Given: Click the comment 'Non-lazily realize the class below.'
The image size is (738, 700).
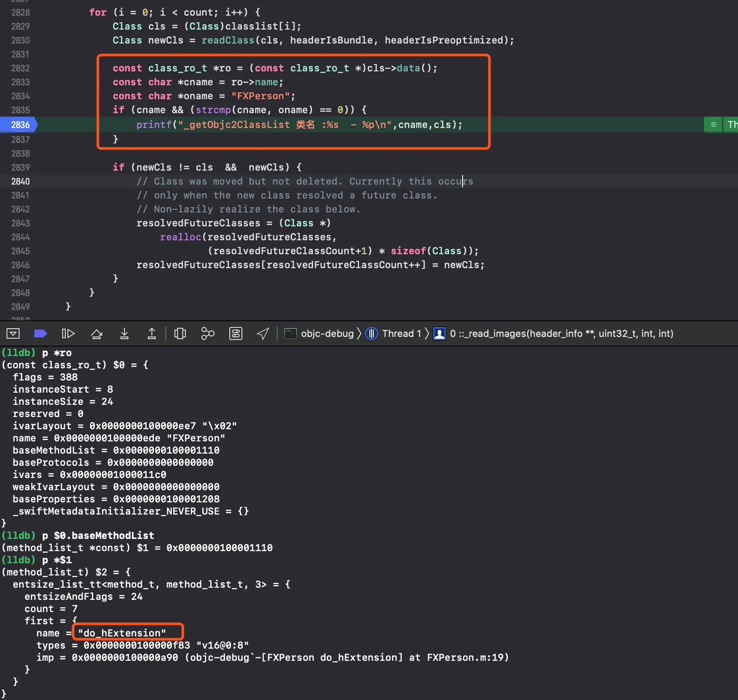Looking at the screenshot, I should click(x=248, y=209).
